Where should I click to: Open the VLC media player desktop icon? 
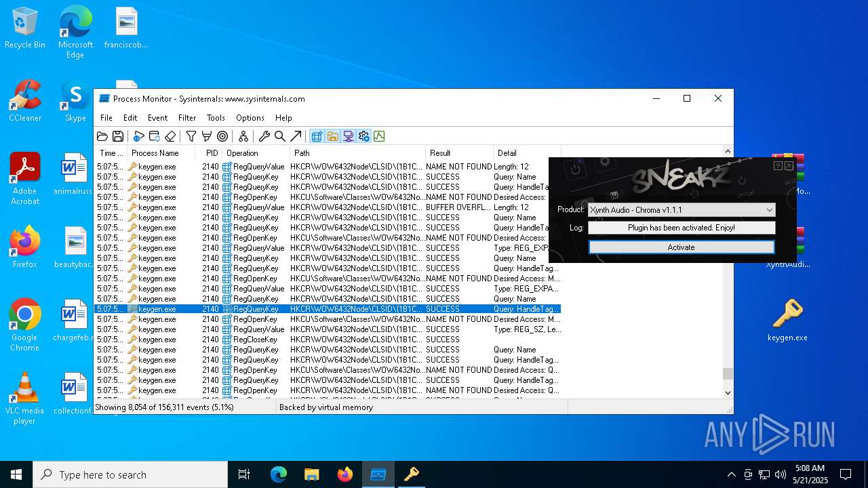pos(25,399)
